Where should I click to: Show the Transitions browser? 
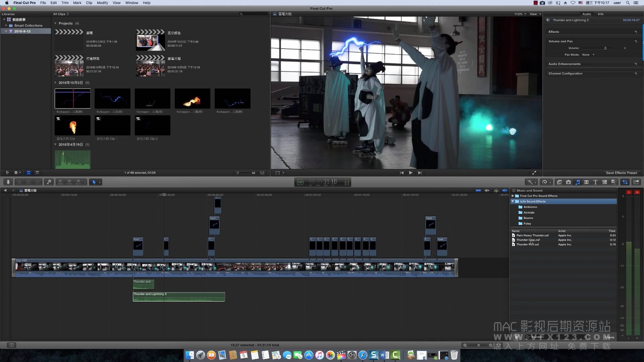(x=587, y=182)
